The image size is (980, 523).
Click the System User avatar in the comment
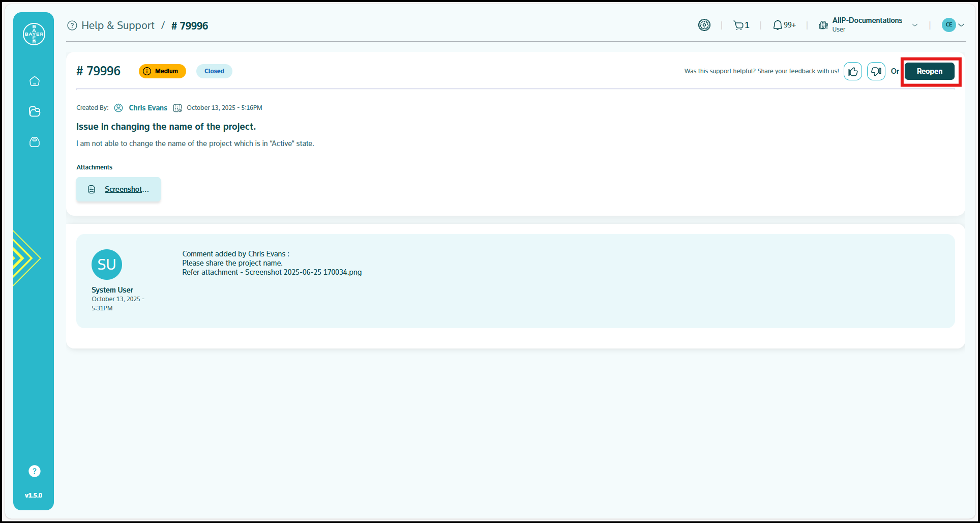point(107,264)
